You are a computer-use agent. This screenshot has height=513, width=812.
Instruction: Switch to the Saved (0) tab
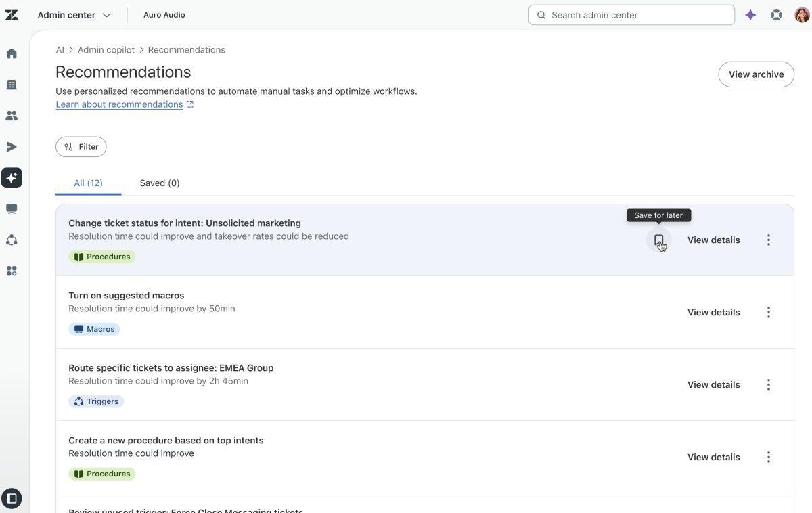pos(160,183)
